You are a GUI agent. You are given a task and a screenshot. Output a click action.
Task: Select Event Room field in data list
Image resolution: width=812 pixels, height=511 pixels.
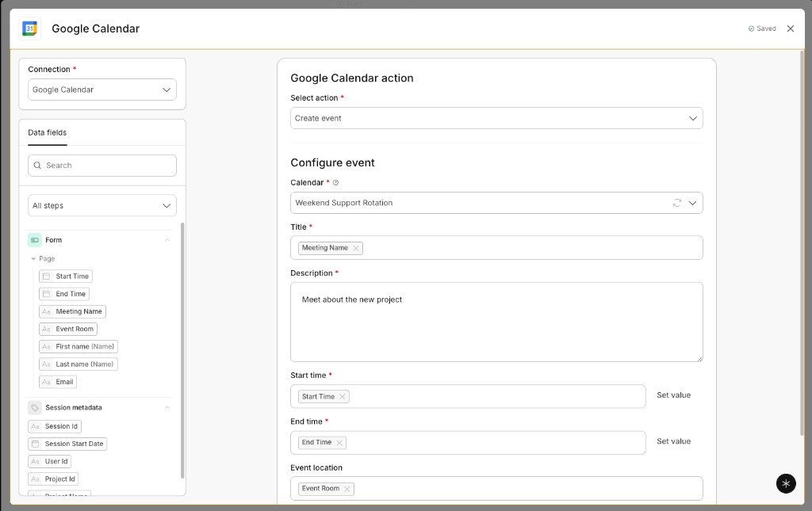pyautogui.click(x=68, y=329)
